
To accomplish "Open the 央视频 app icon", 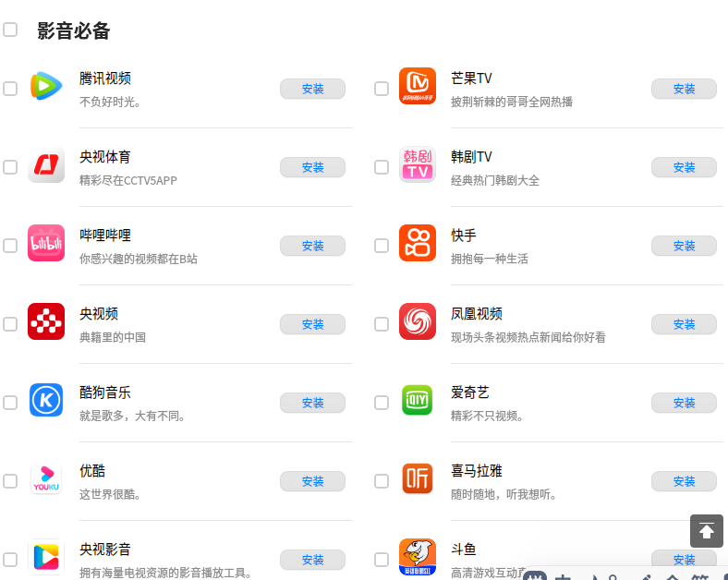I will click(x=46, y=321).
